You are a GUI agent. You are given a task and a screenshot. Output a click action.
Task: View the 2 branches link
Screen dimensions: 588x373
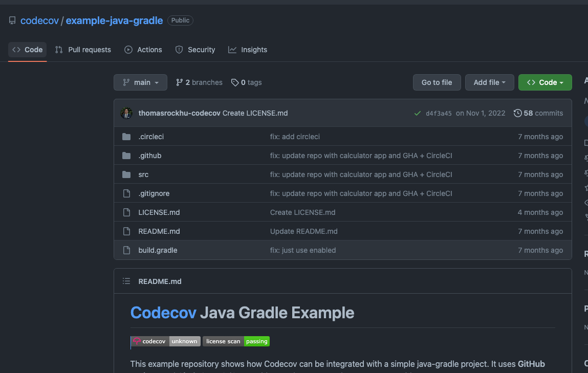coord(199,82)
